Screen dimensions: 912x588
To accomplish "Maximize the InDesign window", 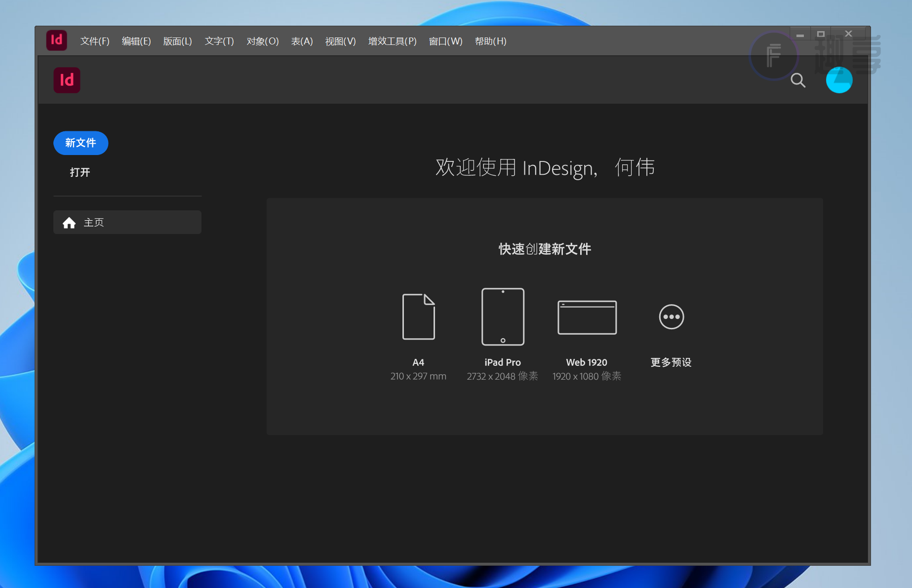I will [821, 34].
